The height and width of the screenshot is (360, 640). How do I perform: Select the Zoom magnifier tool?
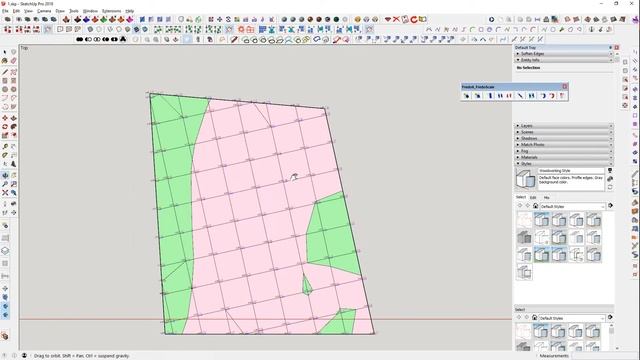[5, 184]
